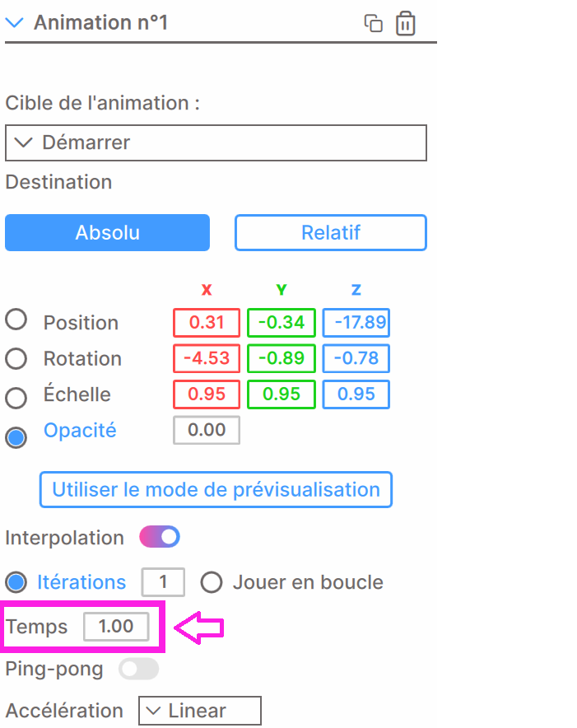Screen dimensions: 577x728
Task: Toggle the Interpolation switch off
Action: [160, 537]
